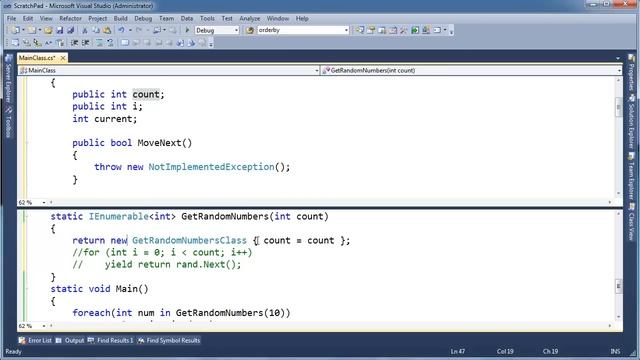Uncomment the selected lines icon

click(110, 42)
